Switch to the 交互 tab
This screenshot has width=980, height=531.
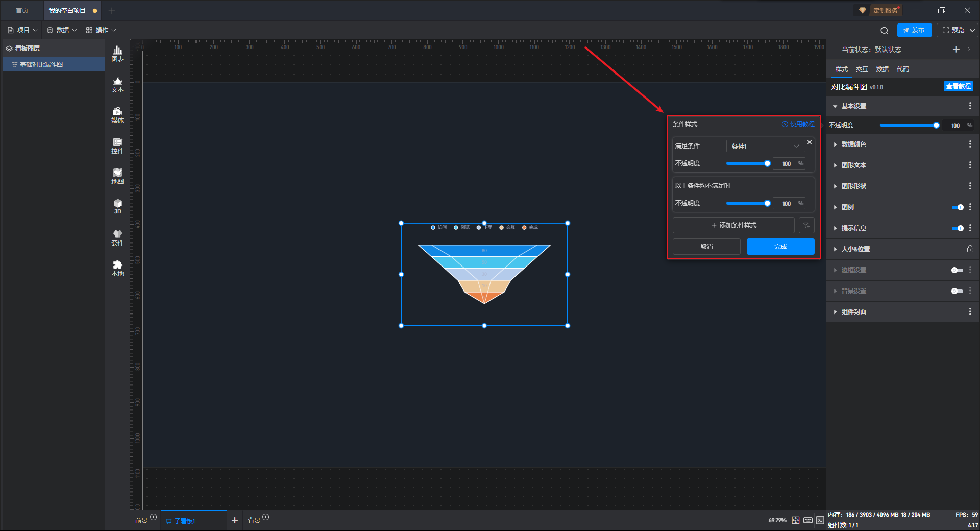point(862,69)
